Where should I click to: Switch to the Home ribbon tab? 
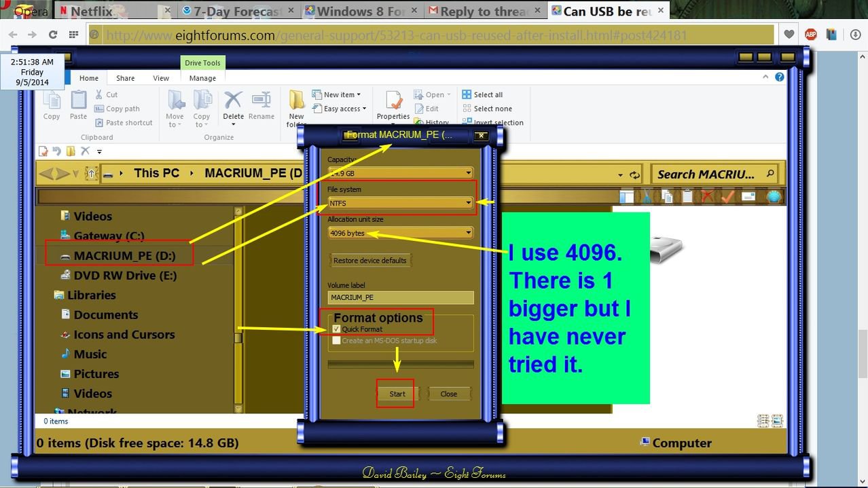[89, 78]
